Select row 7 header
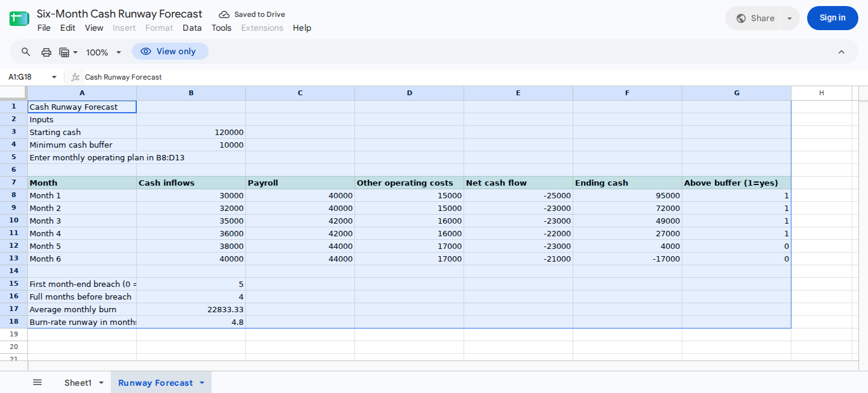868x393 pixels. 14,183
